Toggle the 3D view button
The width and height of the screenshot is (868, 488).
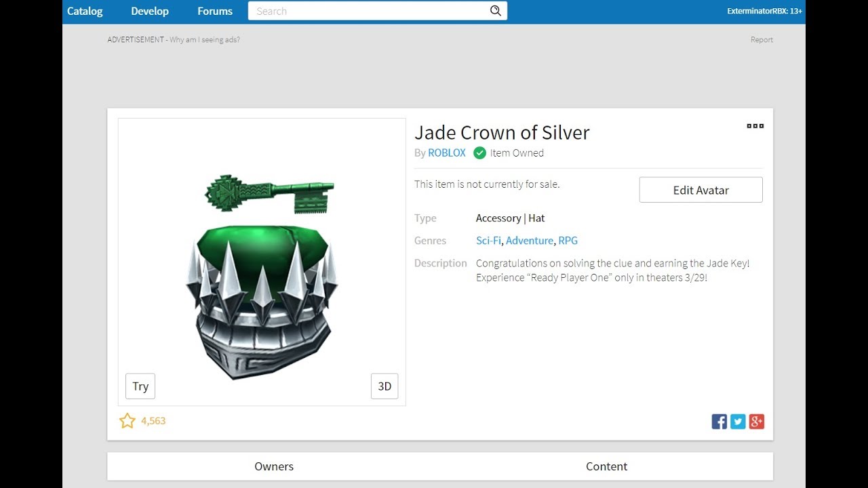(x=384, y=386)
